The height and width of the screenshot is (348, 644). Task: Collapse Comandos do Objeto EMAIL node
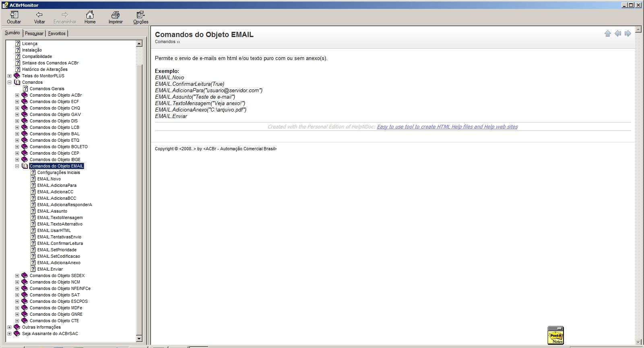tap(17, 166)
